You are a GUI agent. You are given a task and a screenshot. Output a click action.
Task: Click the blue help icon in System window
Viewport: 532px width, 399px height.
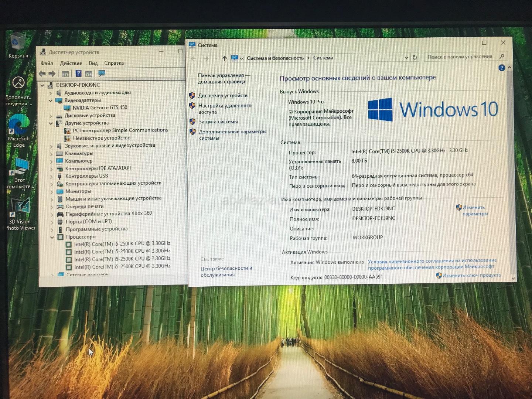point(501,68)
